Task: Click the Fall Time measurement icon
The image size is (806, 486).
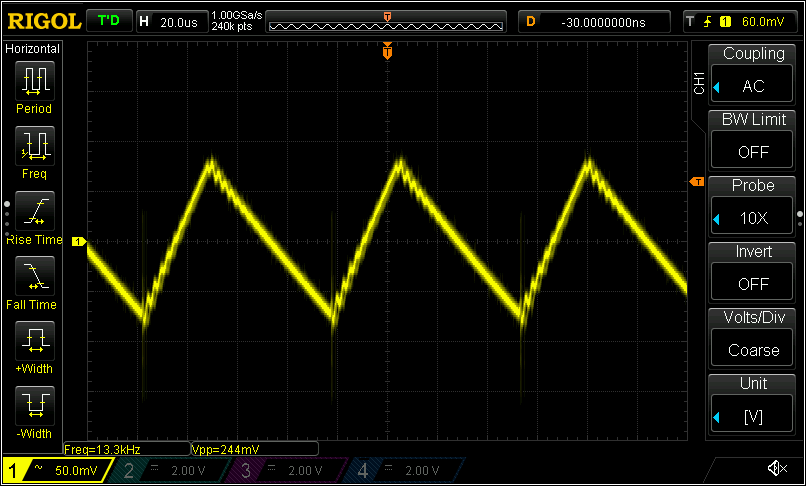Action: click(x=36, y=275)
